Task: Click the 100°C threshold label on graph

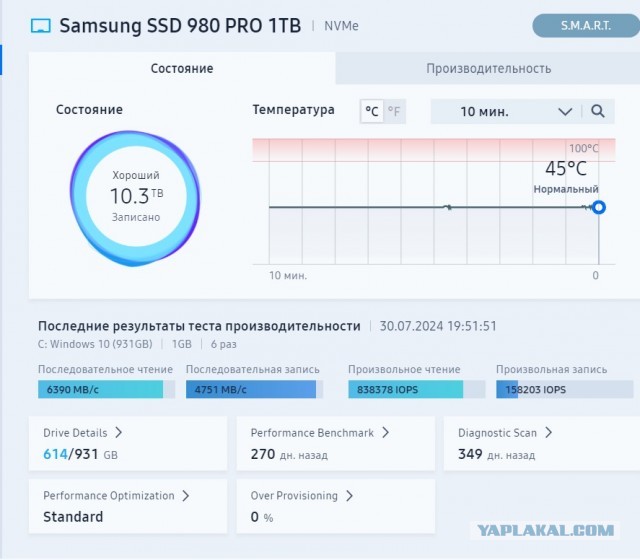Action: pos(584,148)
